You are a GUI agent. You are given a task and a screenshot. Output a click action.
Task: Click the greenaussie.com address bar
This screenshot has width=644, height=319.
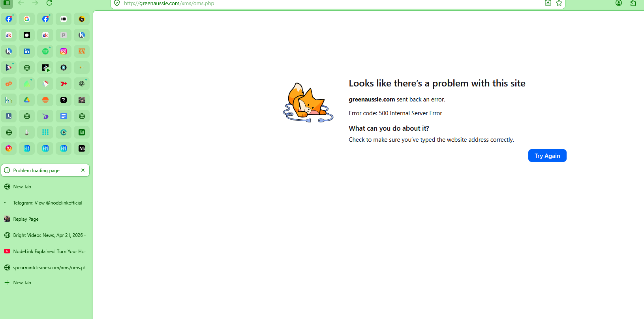[x=316, y=3]
